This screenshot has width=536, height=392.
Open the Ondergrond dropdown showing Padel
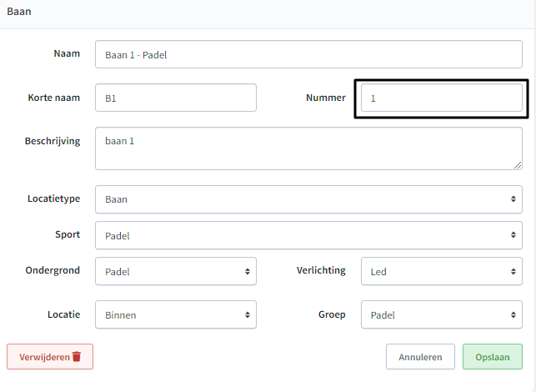(x=176, y=271)
